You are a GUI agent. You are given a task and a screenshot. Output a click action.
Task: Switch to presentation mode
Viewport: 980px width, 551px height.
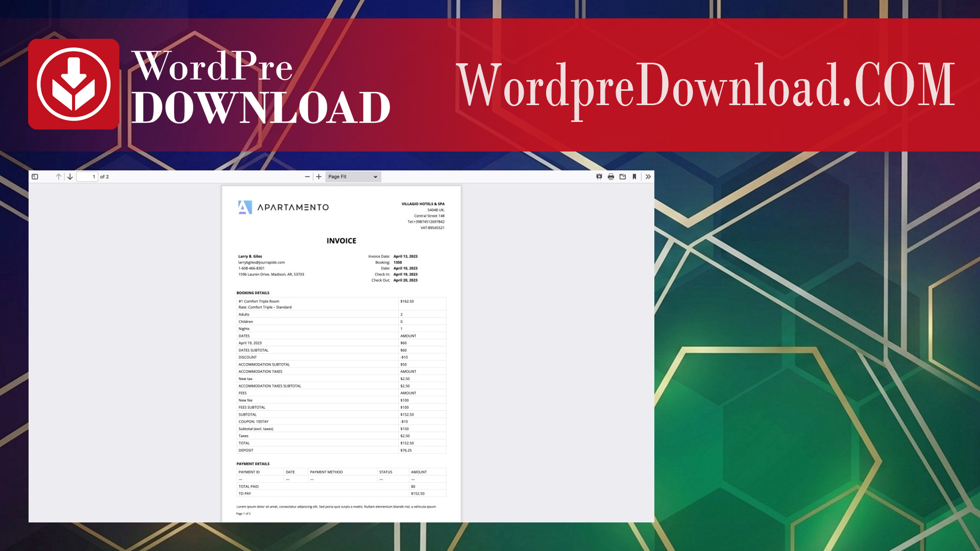[x=599, y=177]
